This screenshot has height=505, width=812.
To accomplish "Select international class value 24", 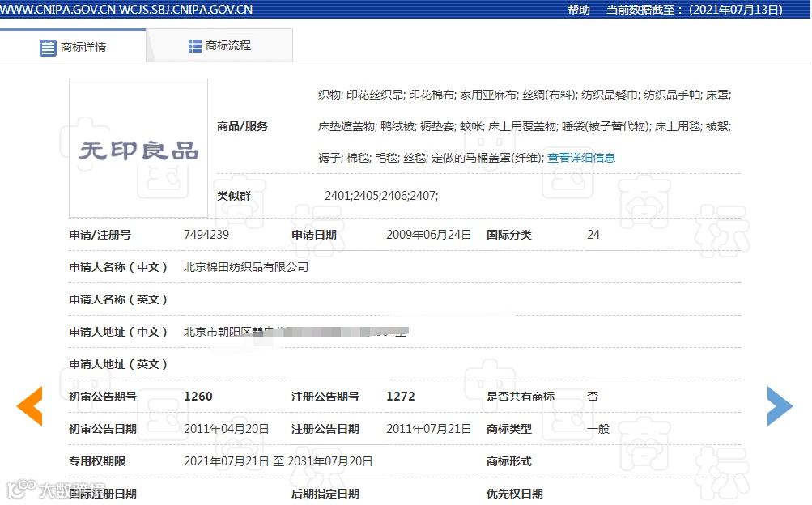I will point(593,235).
